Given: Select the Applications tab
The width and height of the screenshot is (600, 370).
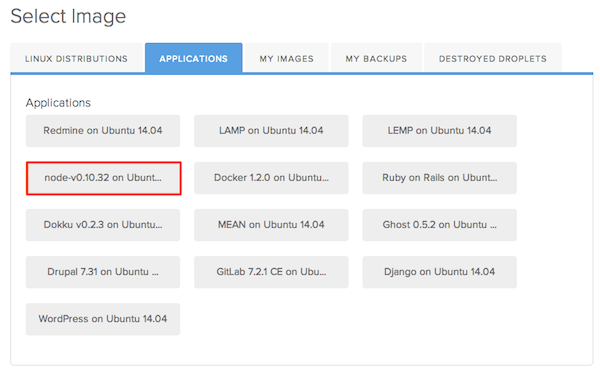Looking at the screenshot, I should click(x=194, y=58).
